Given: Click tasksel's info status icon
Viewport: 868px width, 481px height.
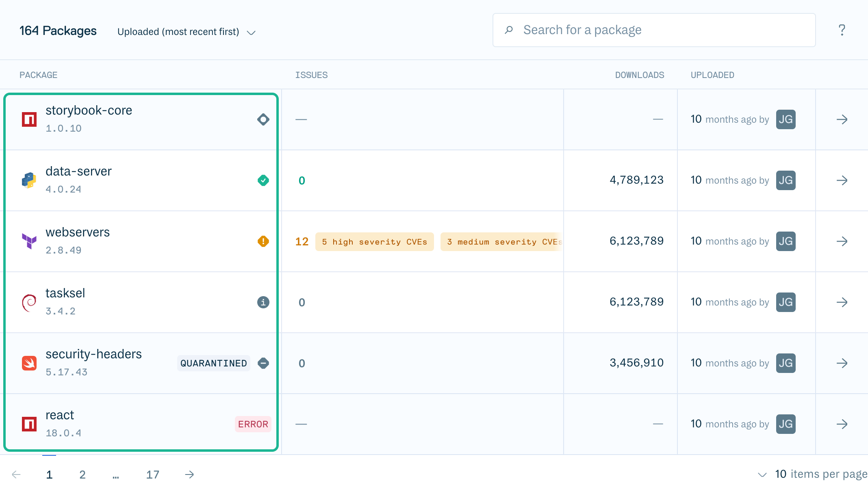Looking at the screenshot, I should [x=263, y=302].
